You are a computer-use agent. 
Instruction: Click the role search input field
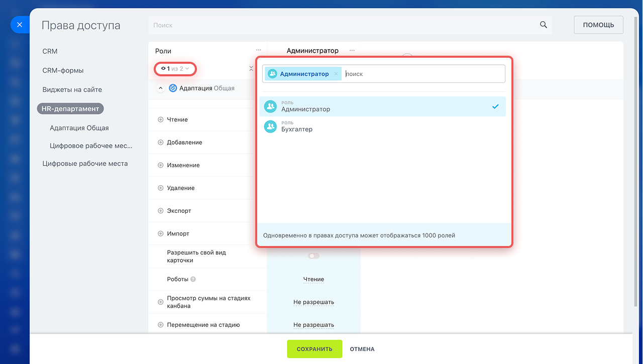click(422, 74)
